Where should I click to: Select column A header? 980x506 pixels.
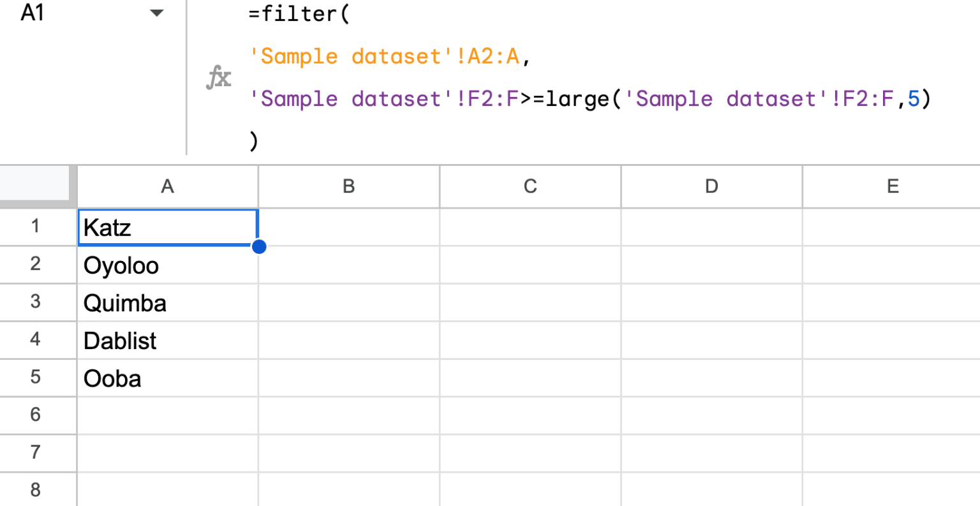pos(167,186)
